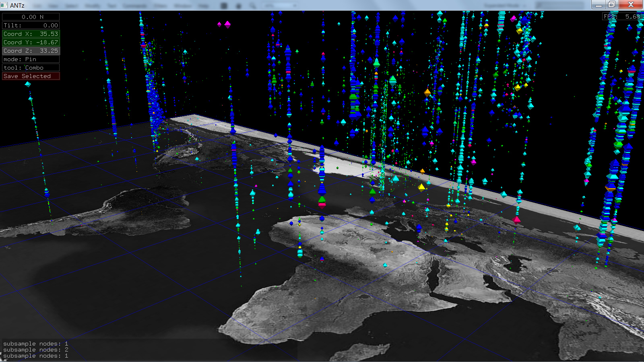Restore down the ANTz window
Screen dimensions: 644x362
611,4
